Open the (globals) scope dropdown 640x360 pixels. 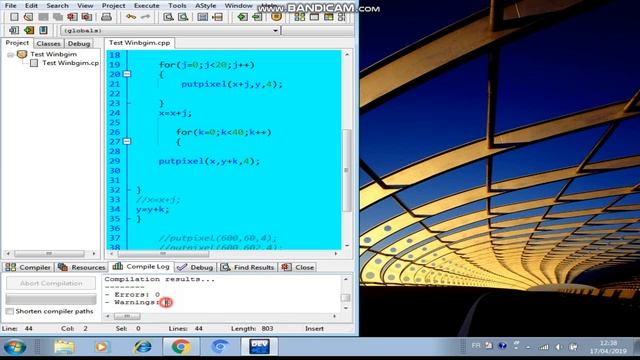pyautogui.click(x=276, y=31)
